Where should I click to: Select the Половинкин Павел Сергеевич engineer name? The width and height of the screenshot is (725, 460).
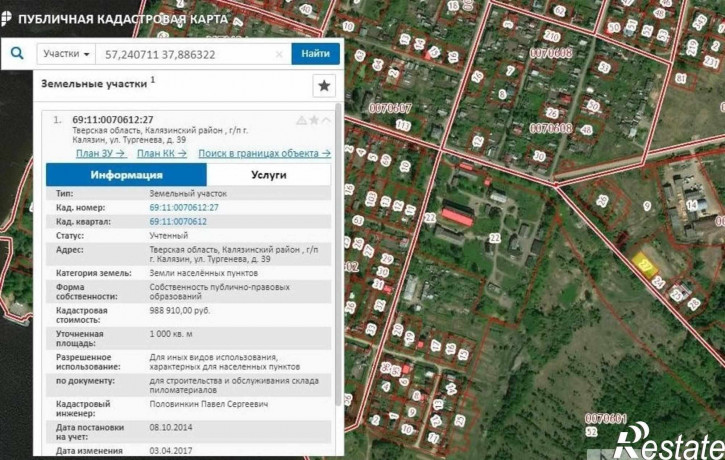coord(209,404)
